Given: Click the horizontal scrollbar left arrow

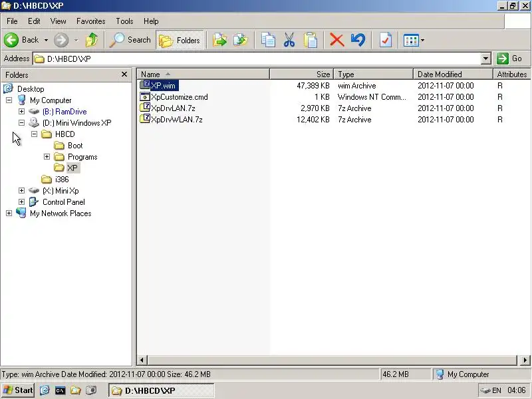Looking at the screenshot, I should (142, 360).
